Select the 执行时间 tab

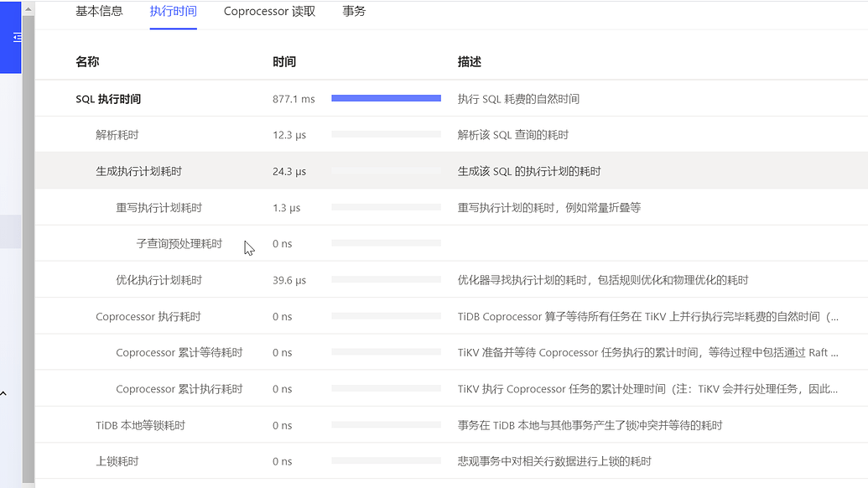[x=173, y=12]
